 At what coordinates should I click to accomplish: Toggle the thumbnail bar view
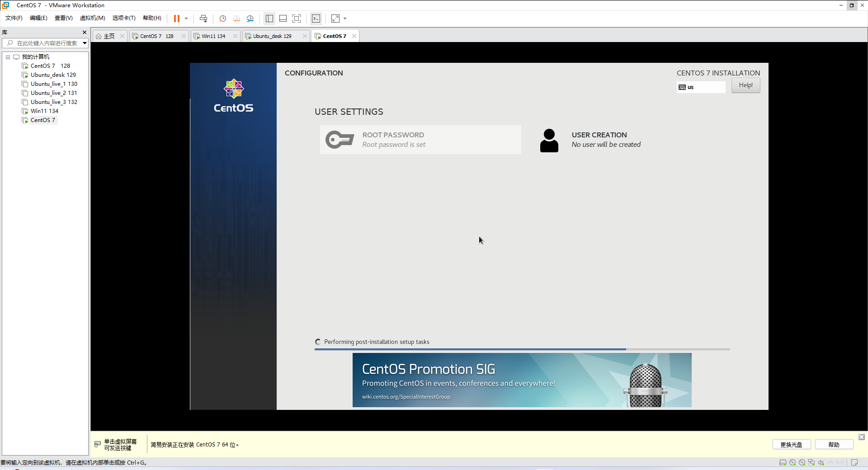coord(283,19)
